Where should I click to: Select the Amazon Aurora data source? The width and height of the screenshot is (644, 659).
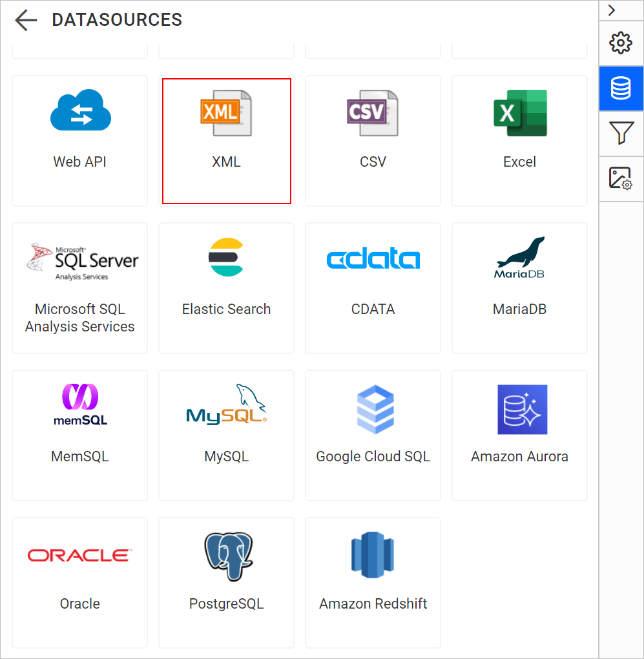click(520, 435)
